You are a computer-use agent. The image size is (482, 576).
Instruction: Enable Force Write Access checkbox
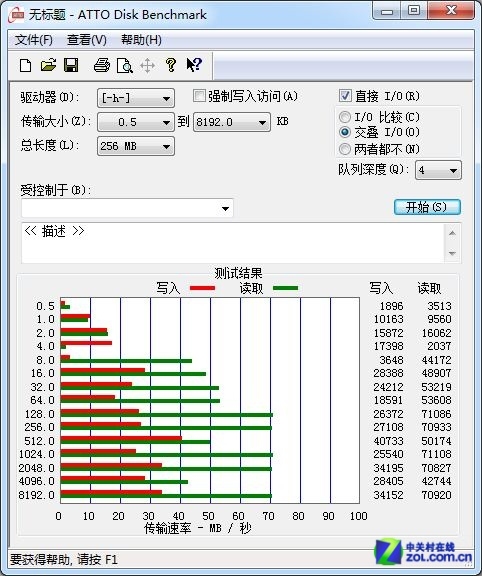click(199, 96)
